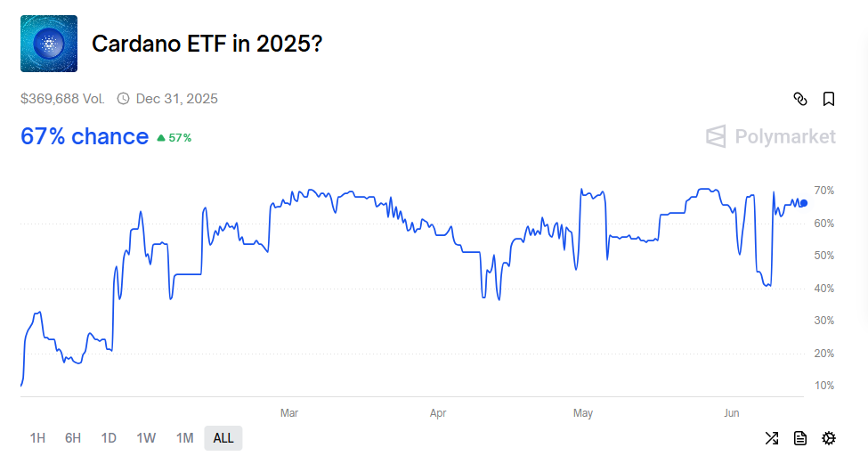Click the "Cardano ETF in 2025?" title
Screen dimensions: 868x464
coord(207,44)
